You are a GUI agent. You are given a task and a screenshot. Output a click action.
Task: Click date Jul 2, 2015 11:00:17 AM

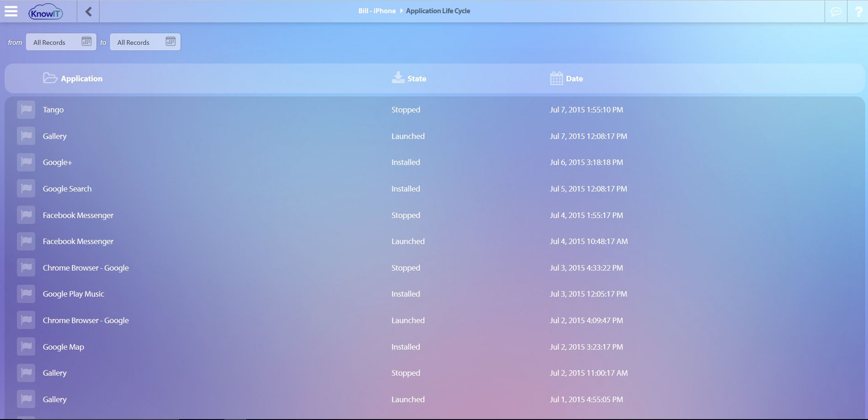pyautogui.click(x=589, y=373)
